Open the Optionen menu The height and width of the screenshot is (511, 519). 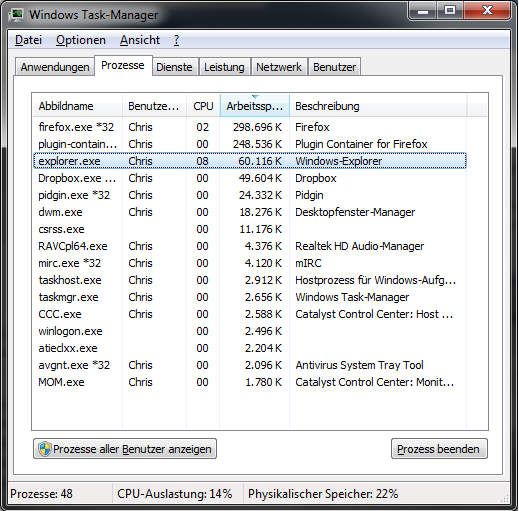click(81, 40)
